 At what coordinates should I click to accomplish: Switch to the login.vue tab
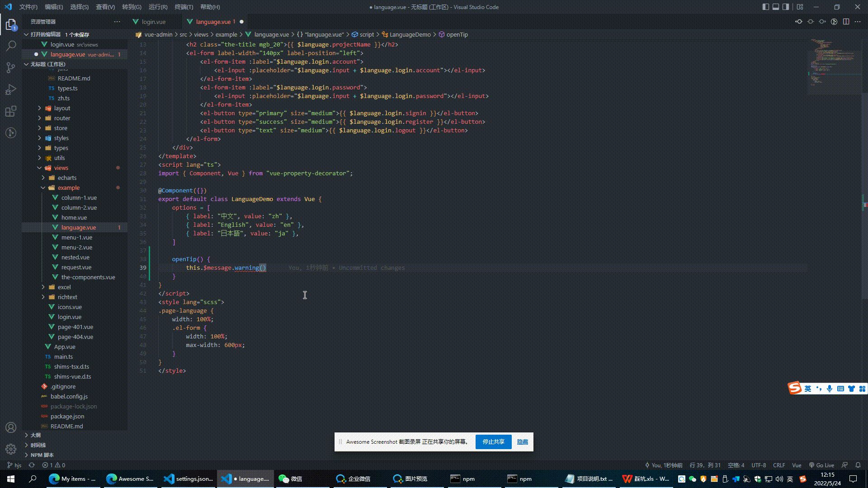pos(153,22)
